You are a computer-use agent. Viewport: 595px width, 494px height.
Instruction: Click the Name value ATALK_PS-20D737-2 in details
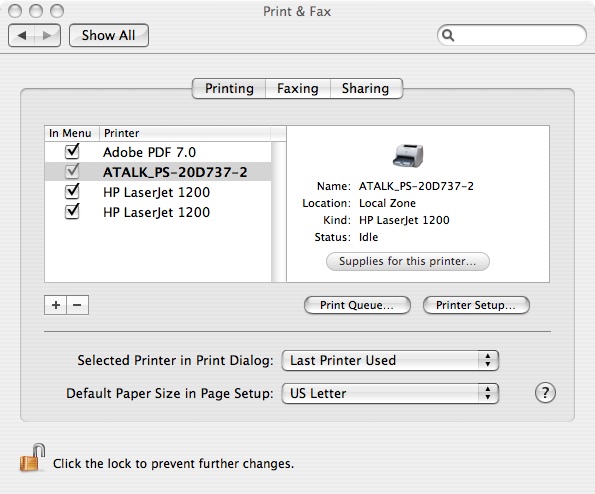tap(416, 186)
